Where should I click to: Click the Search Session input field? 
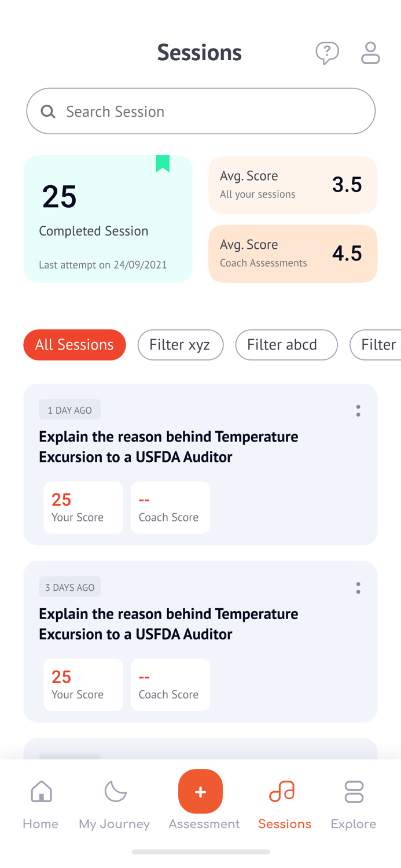(x=201, y=111)
